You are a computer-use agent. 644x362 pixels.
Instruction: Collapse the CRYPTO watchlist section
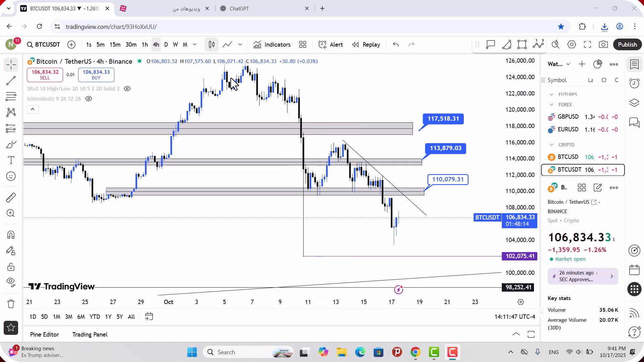click(551, 145)
